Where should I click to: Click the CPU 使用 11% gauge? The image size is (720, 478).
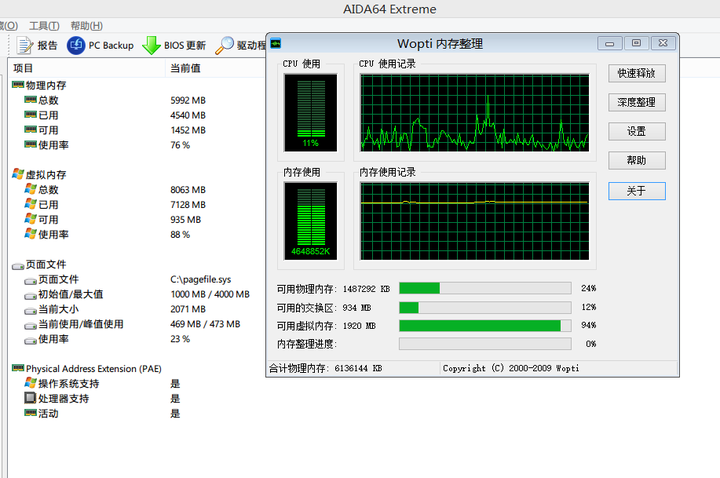tap(311, 113)
